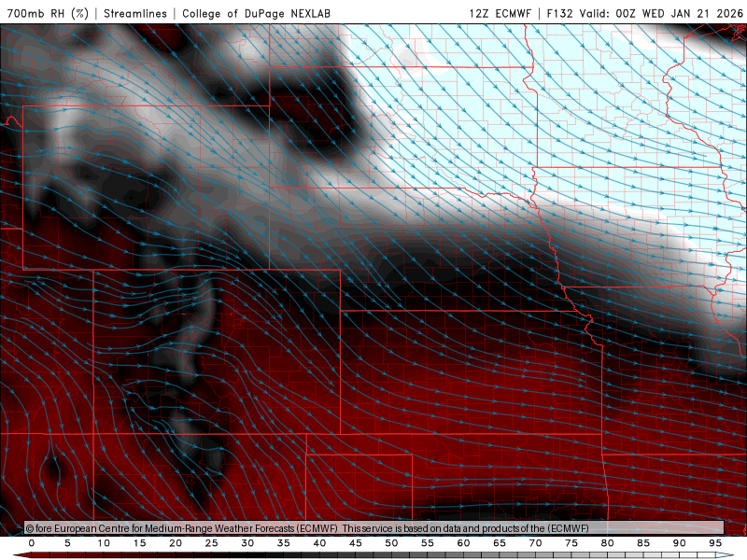Click the "85" humidity legend label
This screenshot has height=560, width=747.
pos(643,543)
